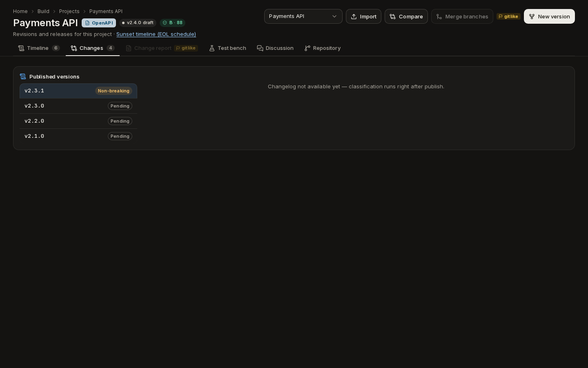
Task: Click the upload icon in Import button
Action: [354, 17]
